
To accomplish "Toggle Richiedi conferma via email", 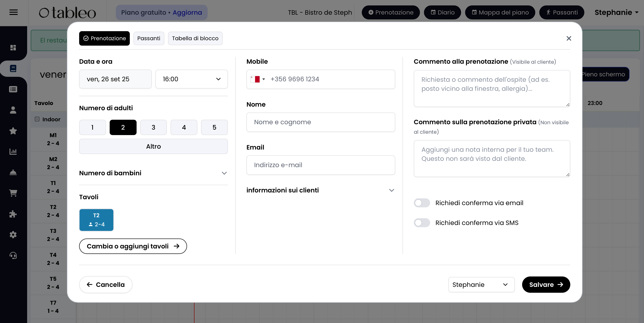I will point(422,203).
